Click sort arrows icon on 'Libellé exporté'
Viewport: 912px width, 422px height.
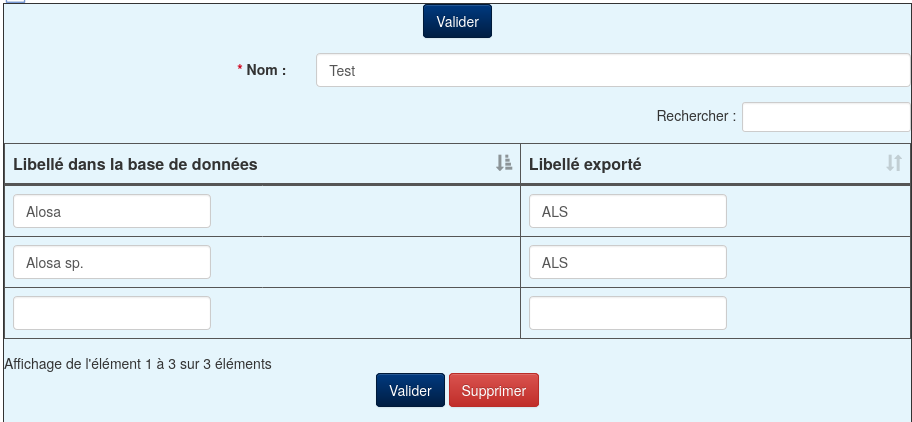coord(894,163)
